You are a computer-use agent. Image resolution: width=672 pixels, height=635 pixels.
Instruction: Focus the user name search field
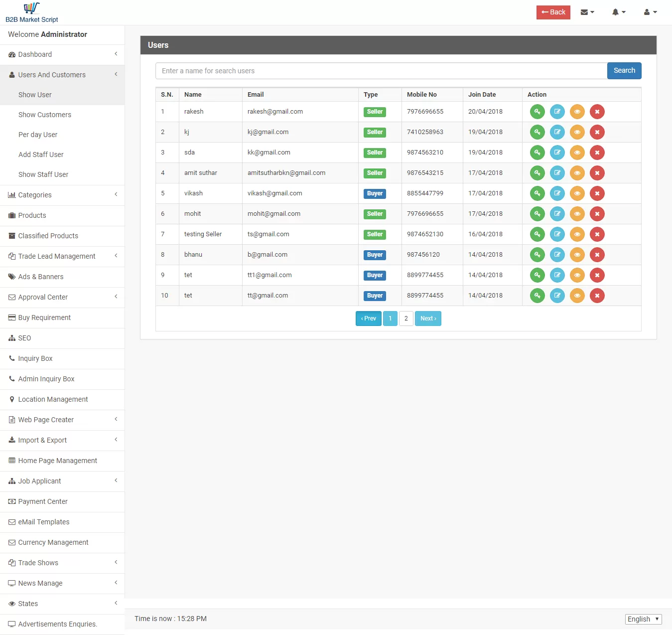pos(381,71)
